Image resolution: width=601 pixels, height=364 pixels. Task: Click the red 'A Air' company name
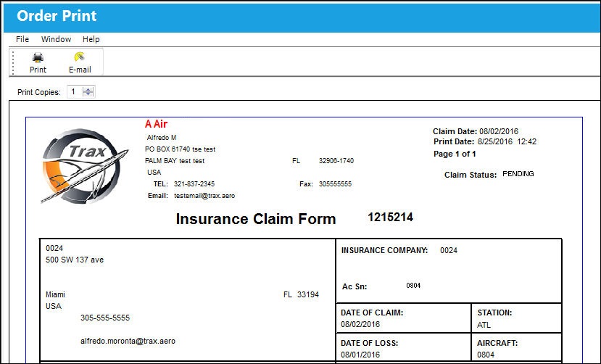click(x=156, y=124)
